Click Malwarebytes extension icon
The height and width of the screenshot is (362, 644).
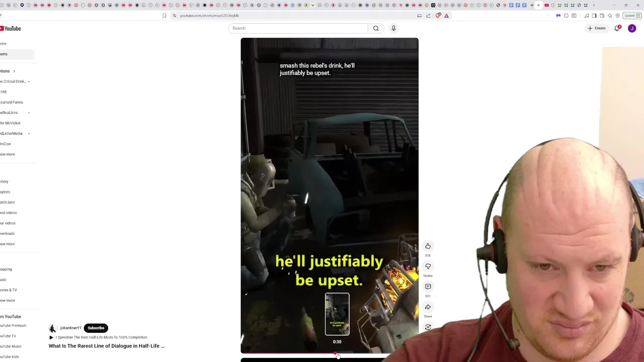(x=558, y=16)
